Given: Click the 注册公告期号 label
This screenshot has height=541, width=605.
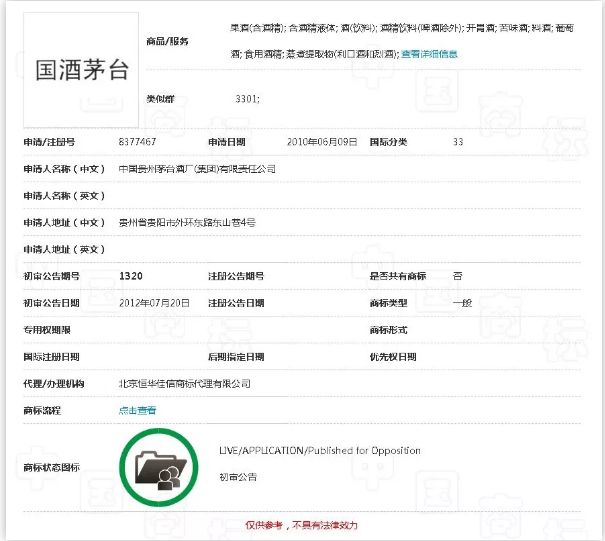Looking at the screenshot, I should [236, 276].
